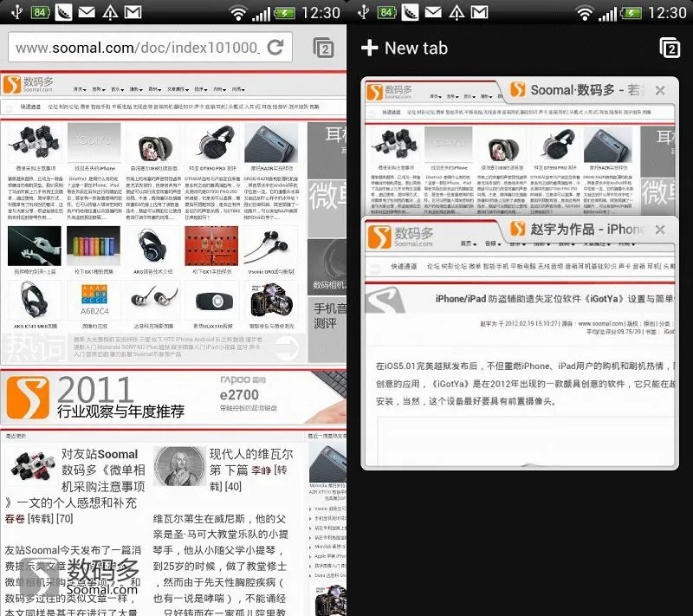Image resolution: width=693 pixels, height=616 pixels.
Task: Tap the USB icon in the left status bar
Action: click(16, 12)
